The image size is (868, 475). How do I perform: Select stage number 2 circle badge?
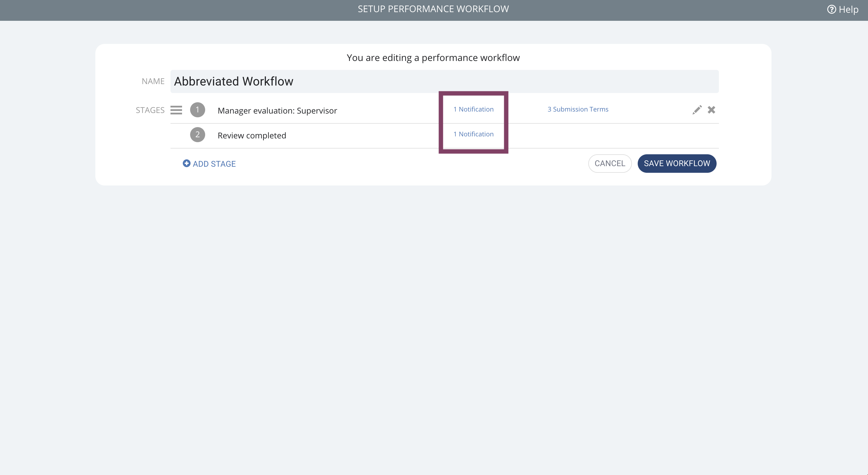[197, 135]
